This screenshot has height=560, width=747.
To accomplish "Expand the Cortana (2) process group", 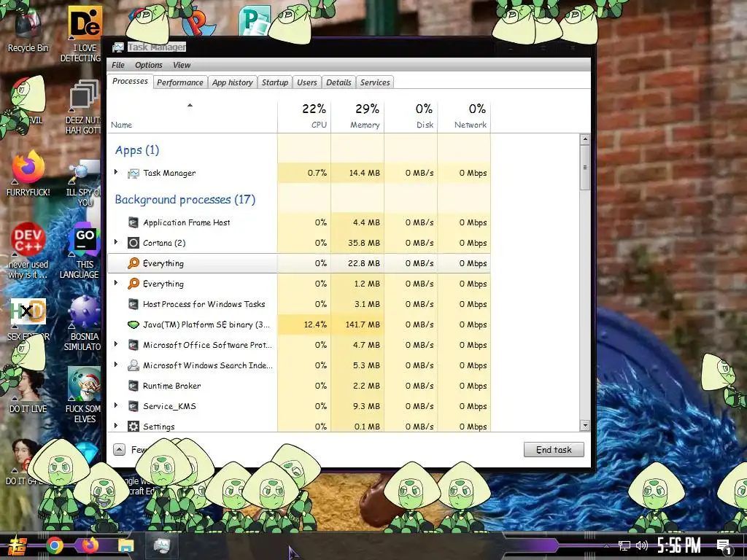I will (x=116, y=242).
